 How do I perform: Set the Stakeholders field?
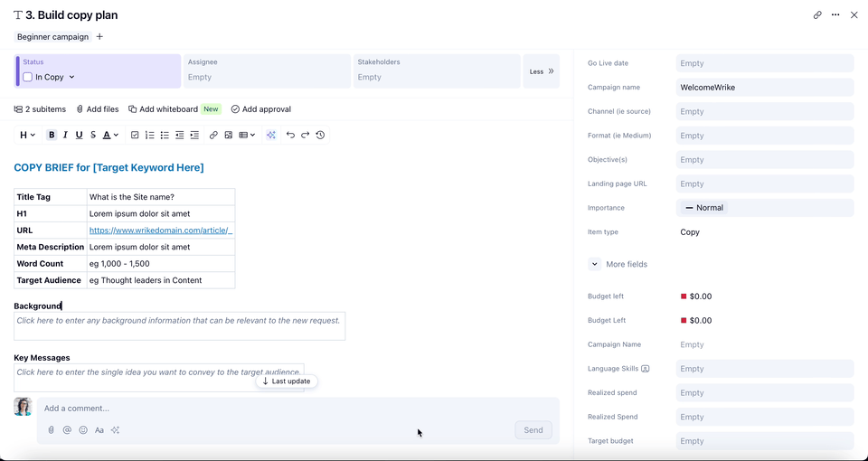click(437, 71)
